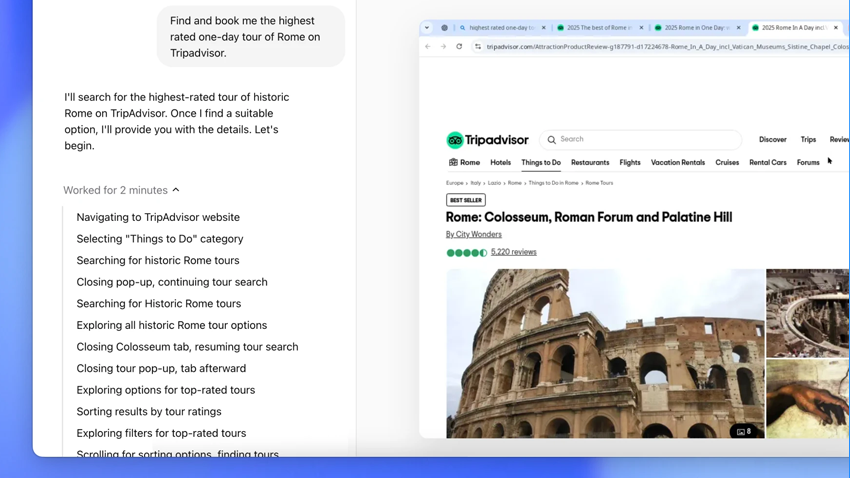The image size is (850, 478).
Task: Close the '2025 Rome In A Day' tab
Action: (836, 28)
